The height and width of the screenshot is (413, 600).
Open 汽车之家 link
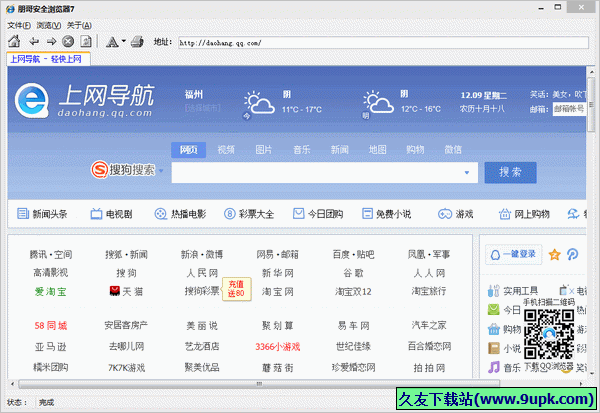[429, 326]
